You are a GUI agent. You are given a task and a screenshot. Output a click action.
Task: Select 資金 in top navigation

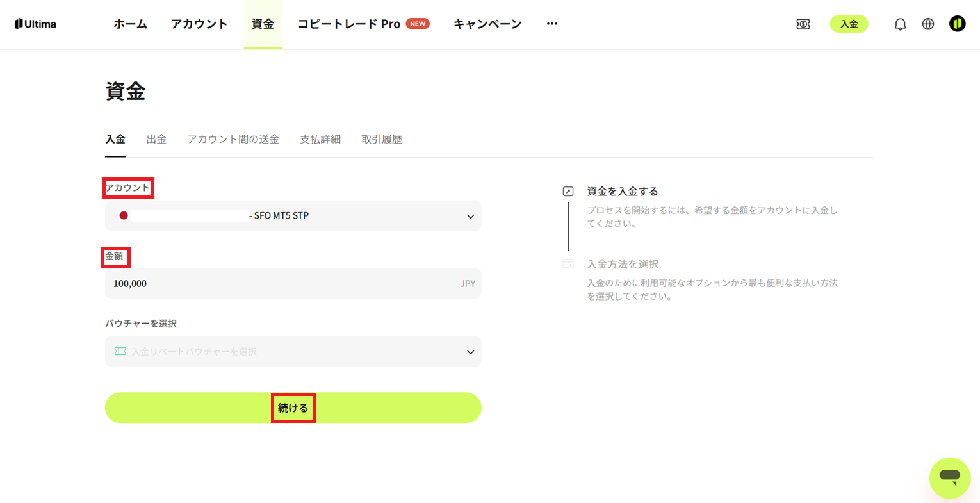click(263, 24)
